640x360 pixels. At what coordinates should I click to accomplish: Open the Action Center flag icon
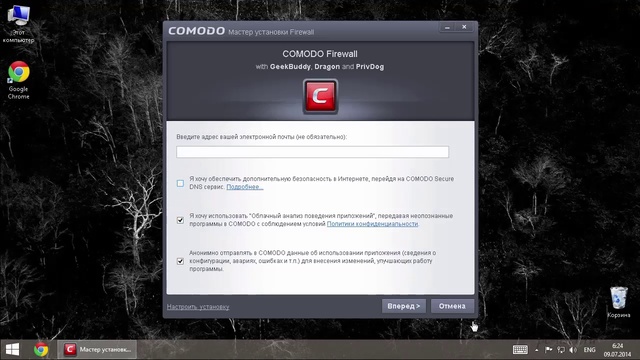pos(549,350)
